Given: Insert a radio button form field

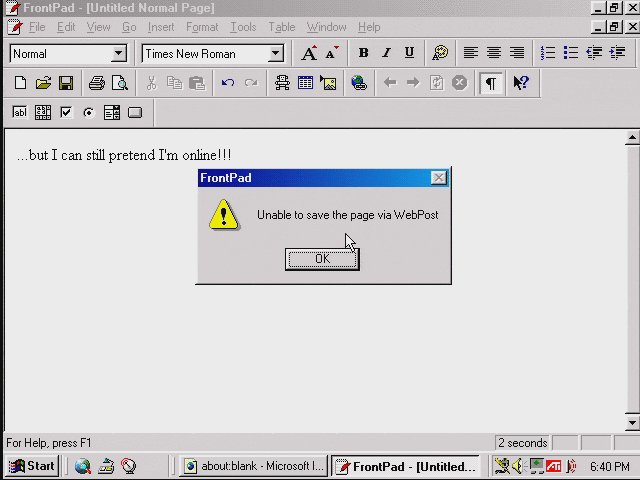Looking at the screenshot, I should [x=89, y=113].
